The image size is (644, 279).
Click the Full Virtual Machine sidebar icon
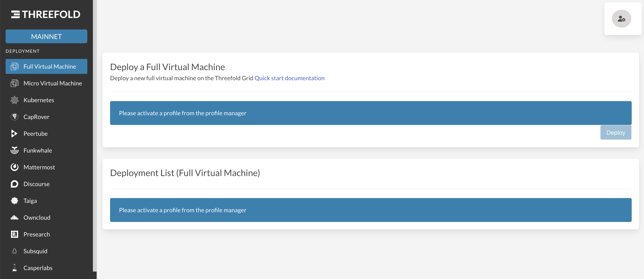pyautogui.click(x=15, y=67)
